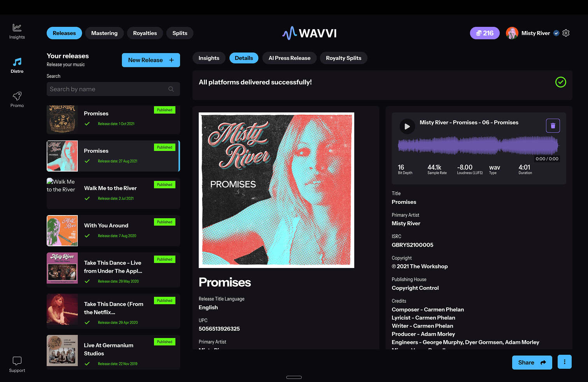Click the New Release button
Image resolution: width=588 pixels, height=382 pixels.
[151, 60]
